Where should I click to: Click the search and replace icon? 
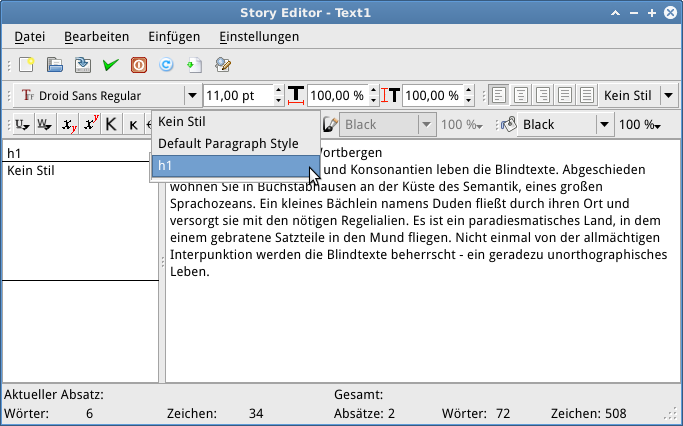(x=223, y=66)
